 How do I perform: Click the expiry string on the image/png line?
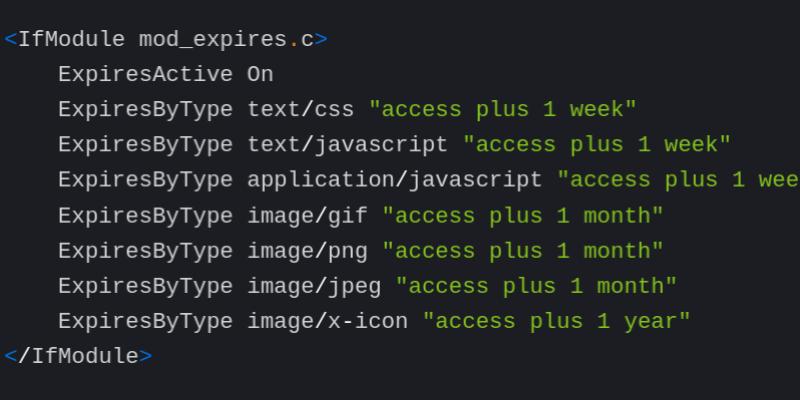click(x=523, y=251)
